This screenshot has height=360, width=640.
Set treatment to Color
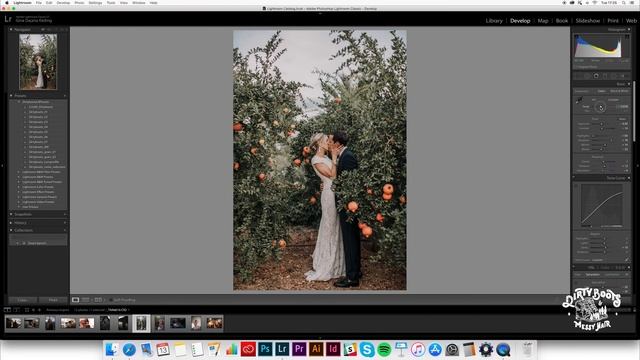pos(601,91)
